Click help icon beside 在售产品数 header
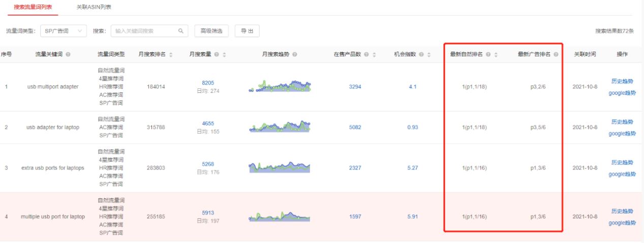644x243 pixels. coord(366,54)
